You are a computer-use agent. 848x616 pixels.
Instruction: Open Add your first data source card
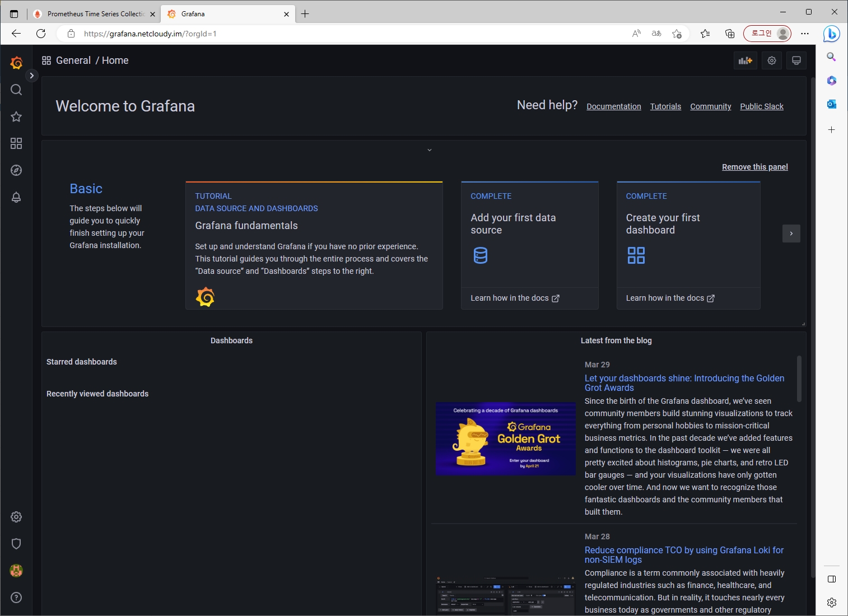click(x=530, y=234)
